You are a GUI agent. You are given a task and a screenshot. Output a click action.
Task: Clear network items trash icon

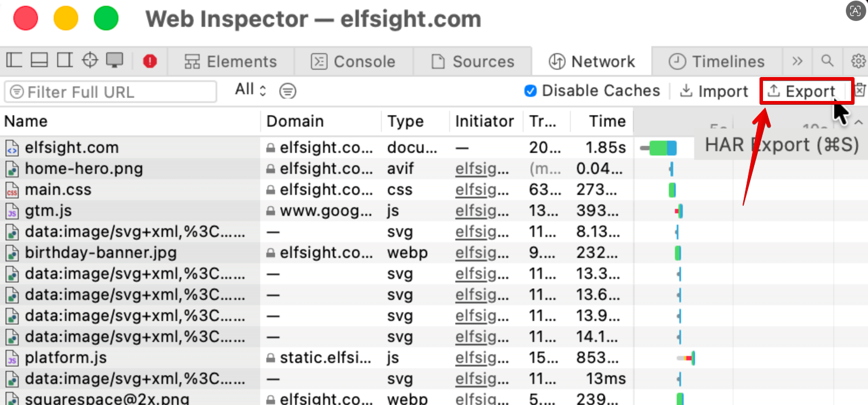click(x=860, y=90)
